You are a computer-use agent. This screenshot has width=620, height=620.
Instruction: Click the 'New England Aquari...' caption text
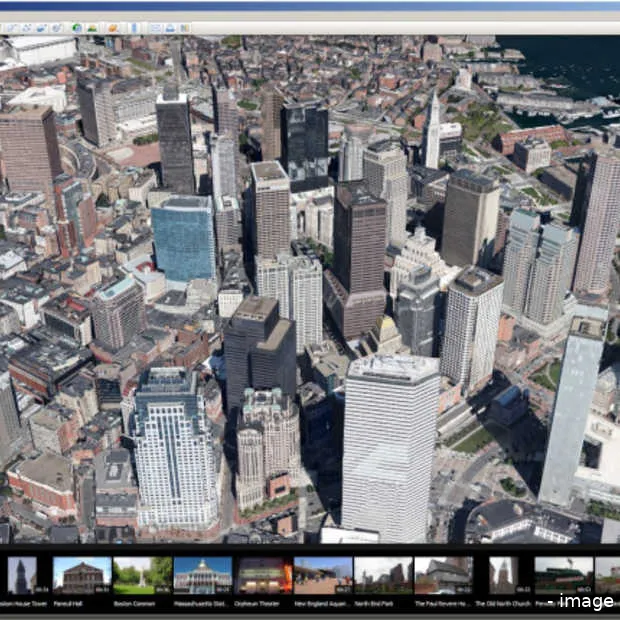[322, 604]
